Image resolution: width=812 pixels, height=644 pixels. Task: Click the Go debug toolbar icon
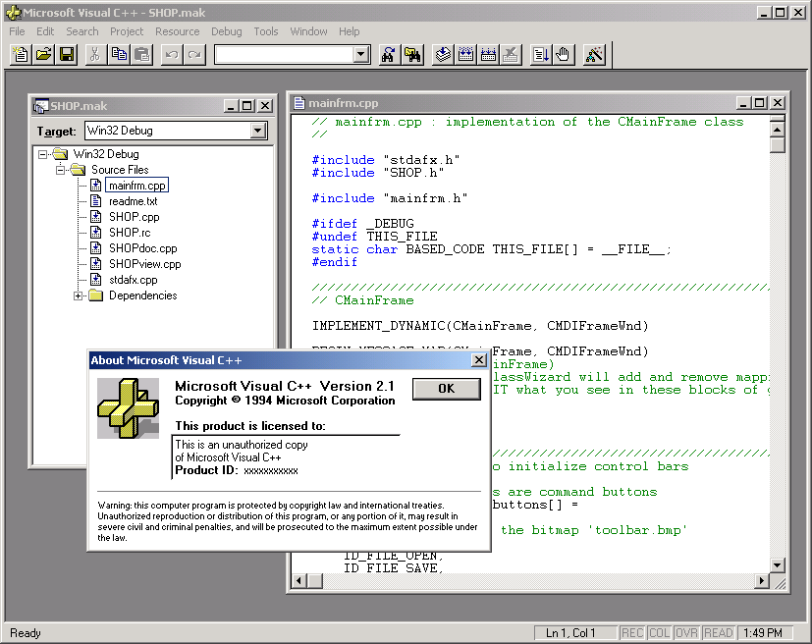(541, 54)
